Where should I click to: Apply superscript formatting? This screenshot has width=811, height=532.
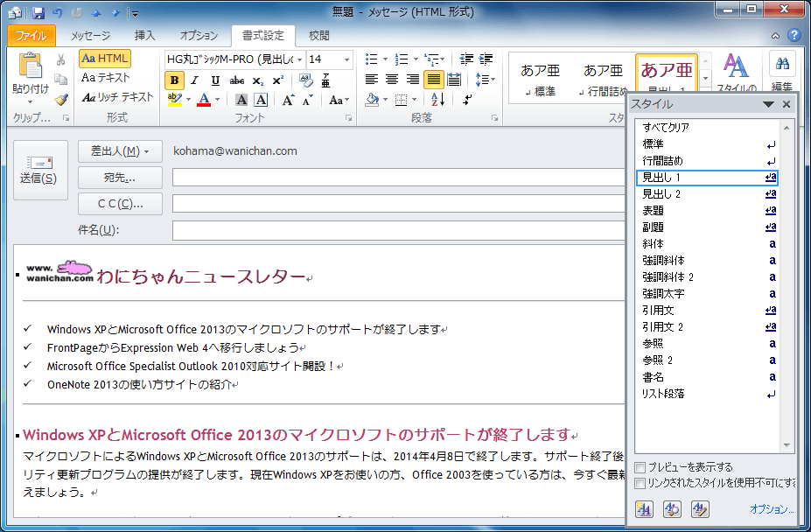pos(277,80)
